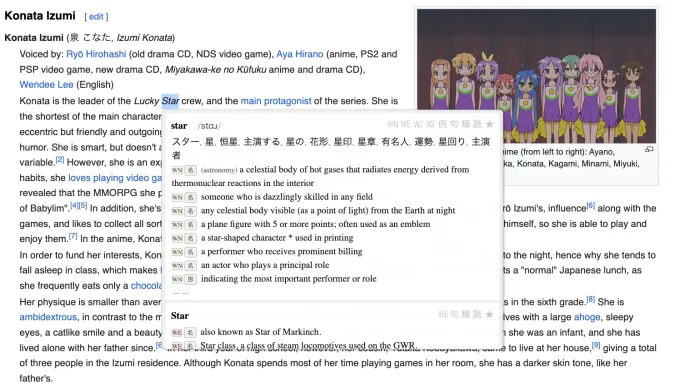
Task: Click the WN source button in the star entry header
Action: (x=392, y=124)
